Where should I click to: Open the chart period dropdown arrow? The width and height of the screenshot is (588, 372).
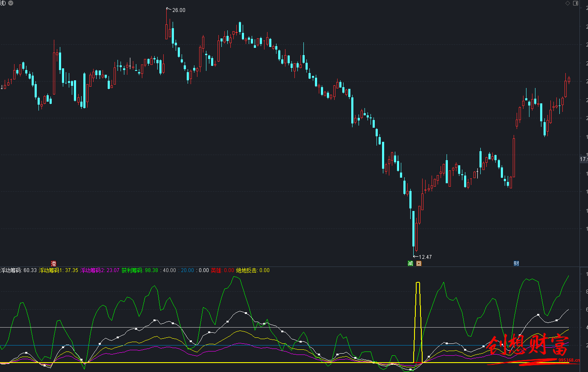tap(11, 3)
